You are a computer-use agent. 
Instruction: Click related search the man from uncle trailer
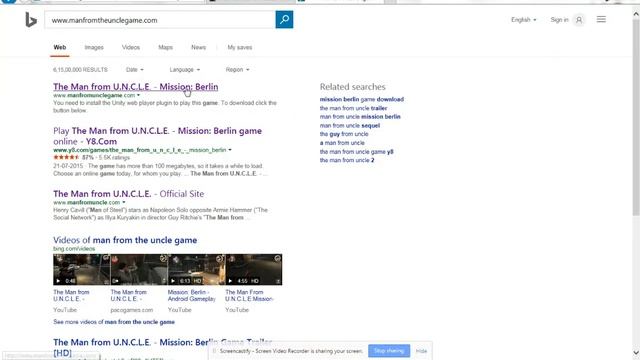click(x=353, y=108)
